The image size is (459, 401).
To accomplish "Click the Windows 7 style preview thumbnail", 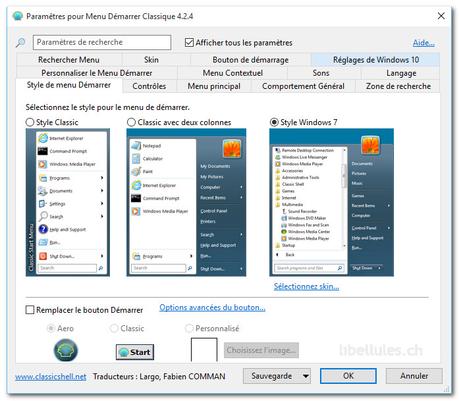I will pyautogui.click(x=331, y=202).
